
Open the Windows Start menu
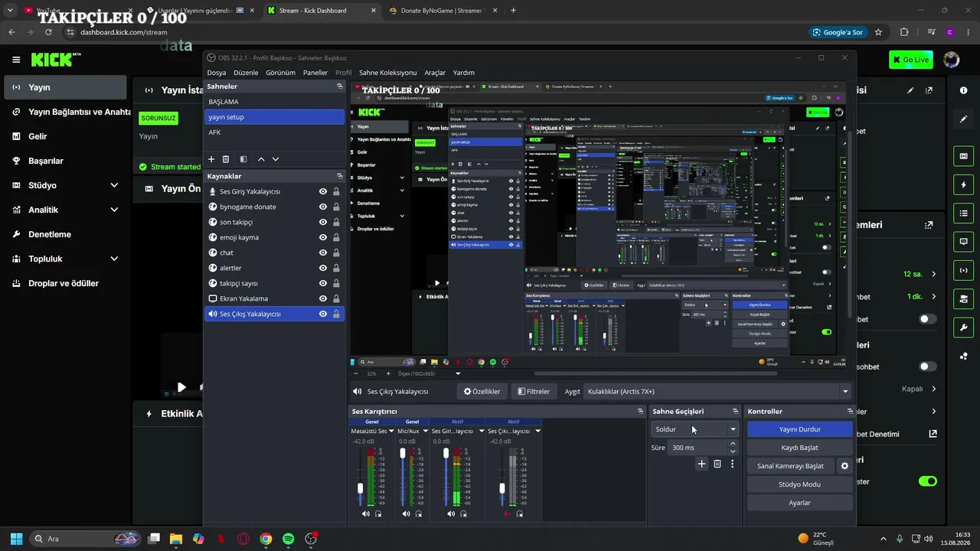coord(16,539)
